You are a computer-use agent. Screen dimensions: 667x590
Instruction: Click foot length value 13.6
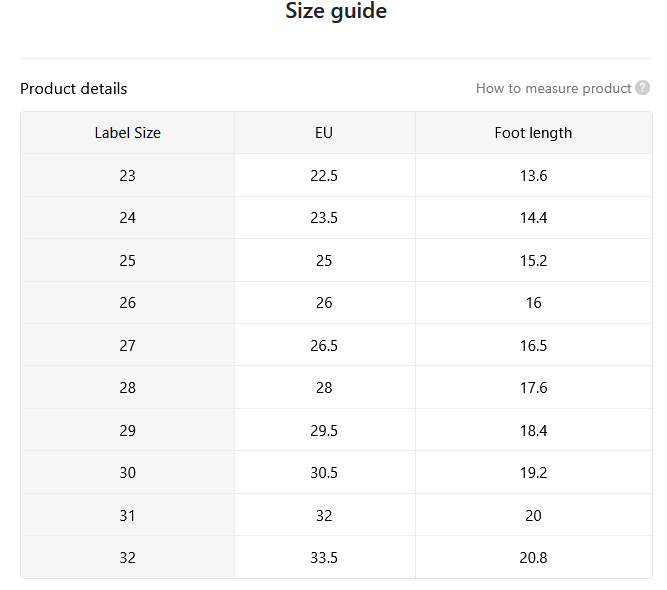point(533,175)
